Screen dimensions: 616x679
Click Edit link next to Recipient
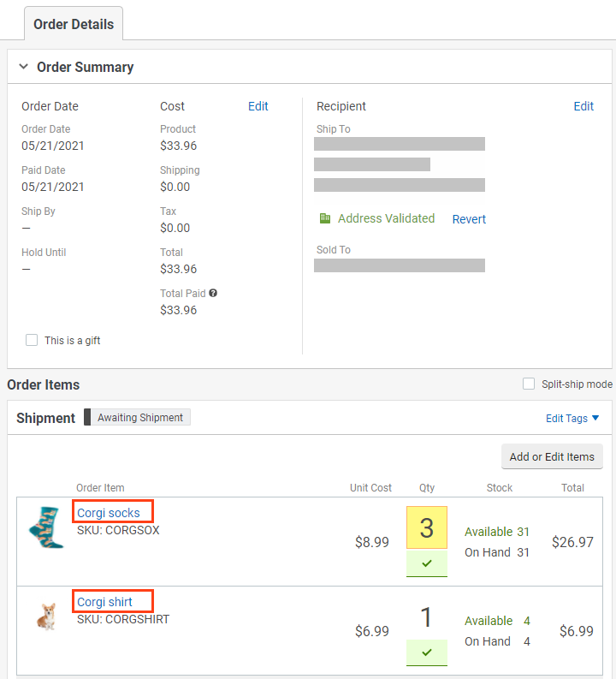(x=583, y=106)
